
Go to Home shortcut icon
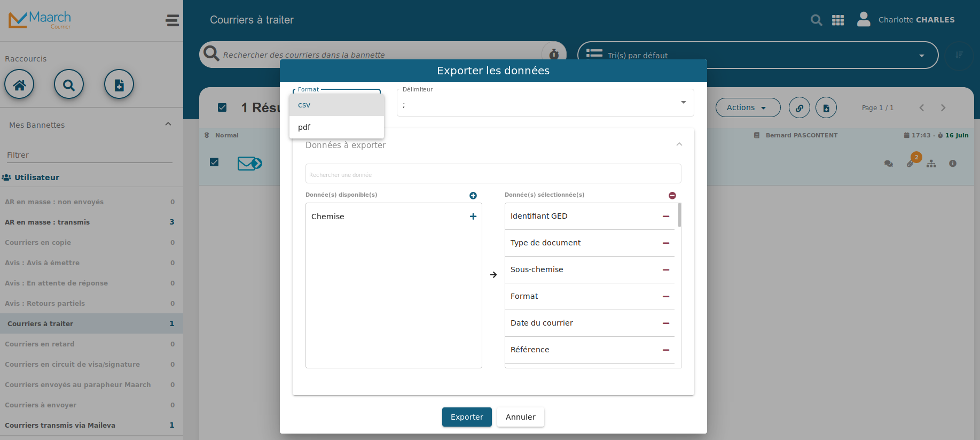pos(19,84)
